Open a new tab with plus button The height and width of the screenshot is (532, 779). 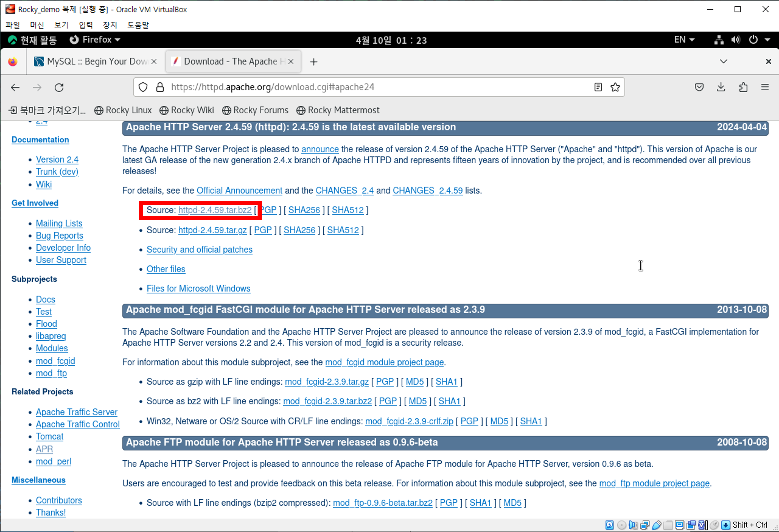pos(313,62)
